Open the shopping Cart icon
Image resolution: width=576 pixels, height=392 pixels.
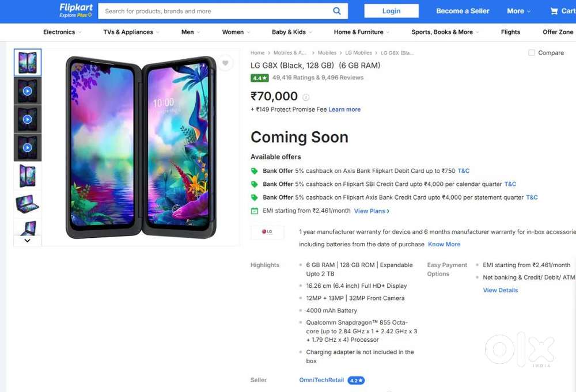coord(554,11)
